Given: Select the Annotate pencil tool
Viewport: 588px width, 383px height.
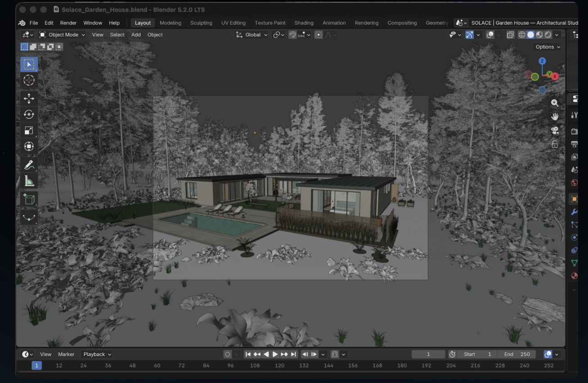Looking at the screenshot, I should click(x=29, y=165).
